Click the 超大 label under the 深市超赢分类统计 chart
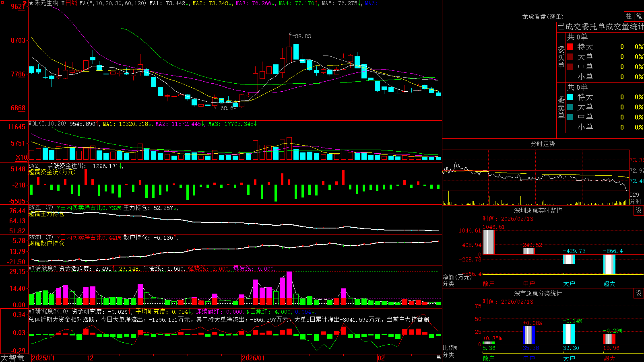This screenshot has height=362, width=644. coord(609,358)
